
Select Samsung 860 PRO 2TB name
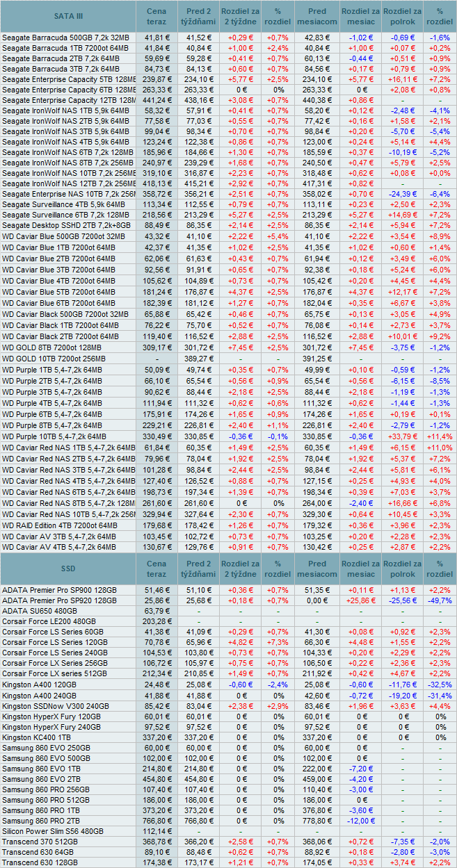(x=42, y=821)
